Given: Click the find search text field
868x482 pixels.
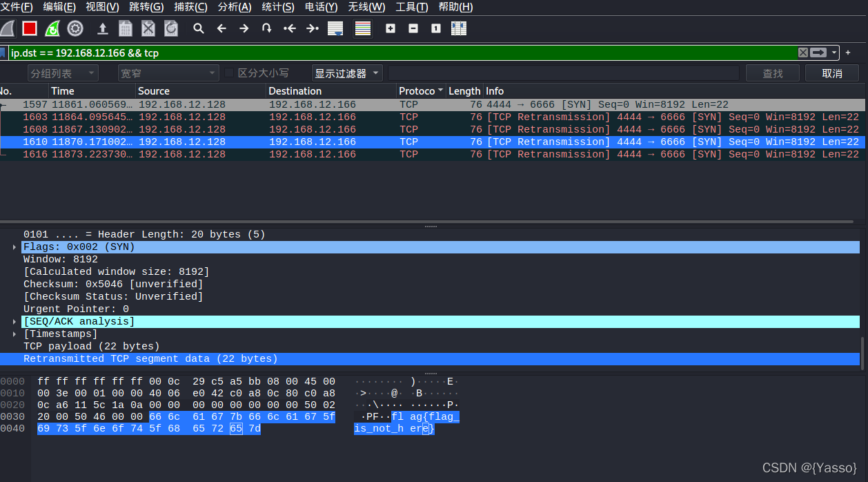Looking at the screenshot, I should click(x=563, y=73).
